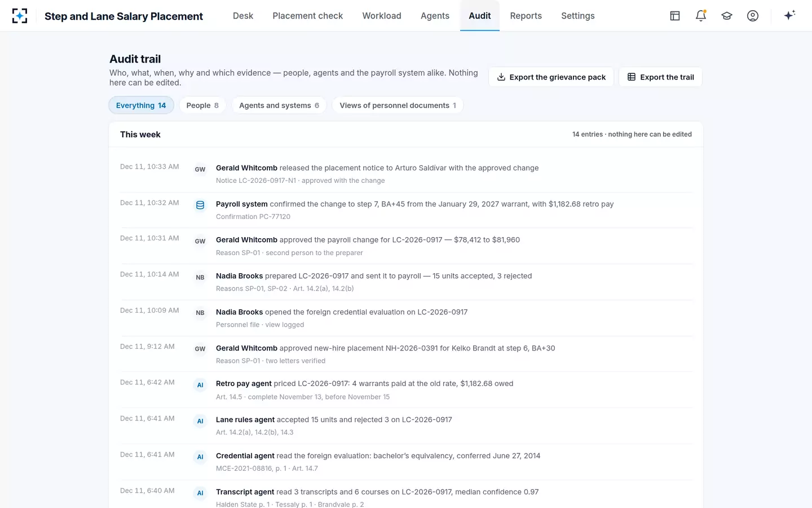
Task: Click the Dec 11, 6:42 AM timestamp
Action: click(x=147, y=382)
